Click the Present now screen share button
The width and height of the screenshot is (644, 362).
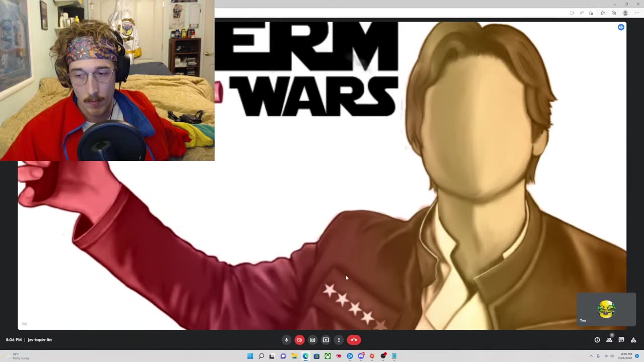coord(326,340)
